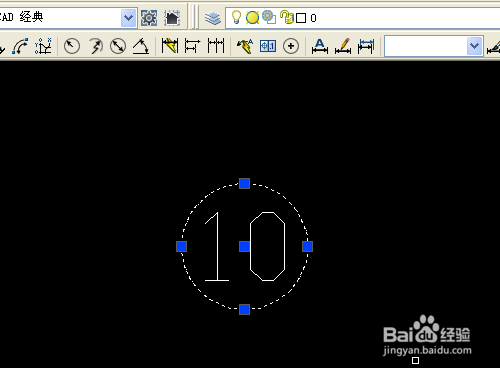Click the digit 1 in the drawing
This screenshot has height=368, width=500.
click(x=216, y=246)
